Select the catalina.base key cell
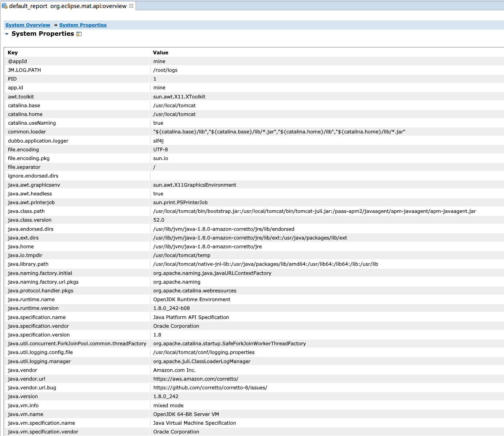The image size is (504, 436). [x=78, y=105]
